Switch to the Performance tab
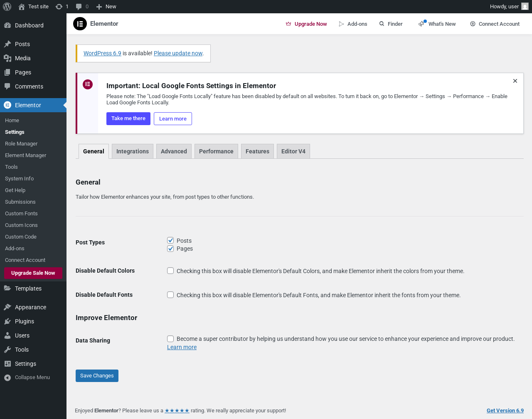The width and height of the screenshot is (532, 419). (216, 151)
